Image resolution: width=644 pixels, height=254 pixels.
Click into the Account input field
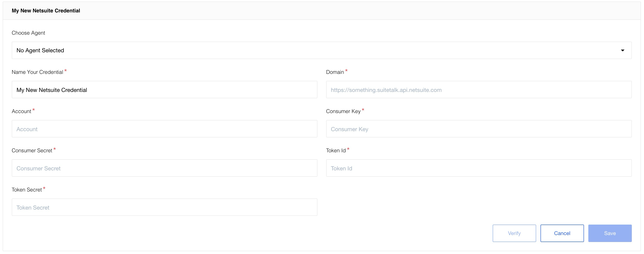164,129
